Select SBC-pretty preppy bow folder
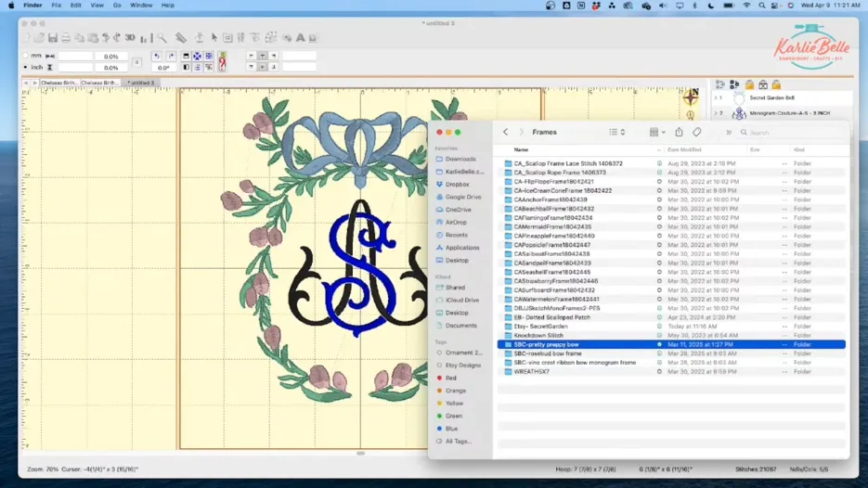868x488 pixels. (x=671, y=345)
